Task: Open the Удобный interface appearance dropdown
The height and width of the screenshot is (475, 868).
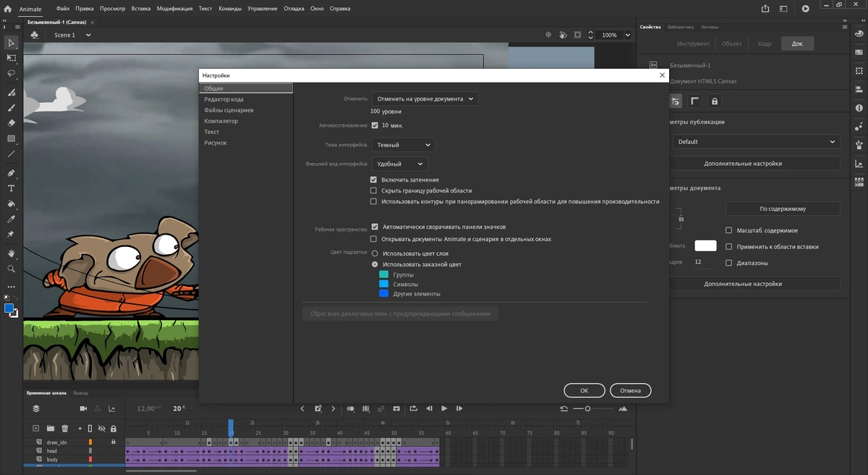Action: (x=399, y=164)
